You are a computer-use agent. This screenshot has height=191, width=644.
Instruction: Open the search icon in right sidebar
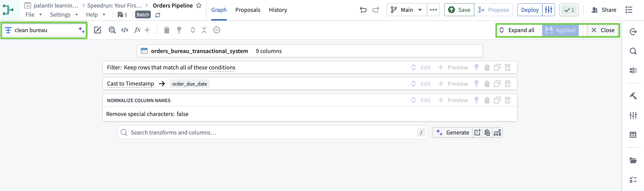click(x=633, y=51)
